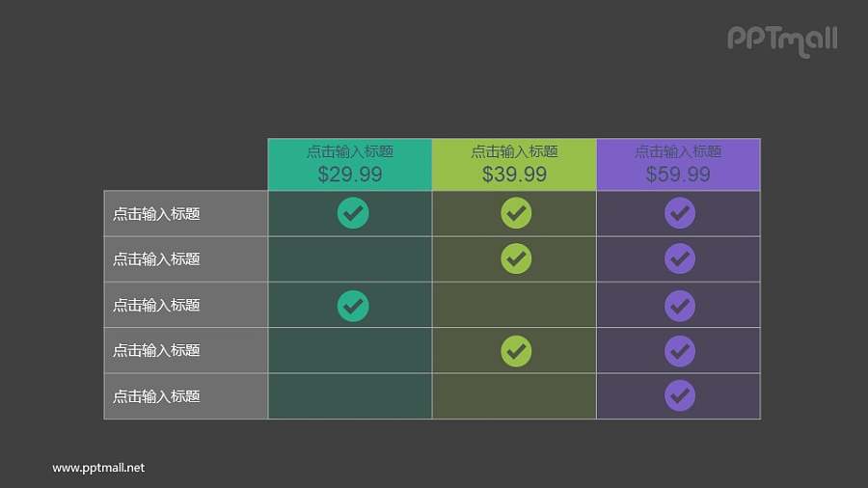Click the teal checkmark in the third row
Screen dimensions: 868x488
pos(353,305)
